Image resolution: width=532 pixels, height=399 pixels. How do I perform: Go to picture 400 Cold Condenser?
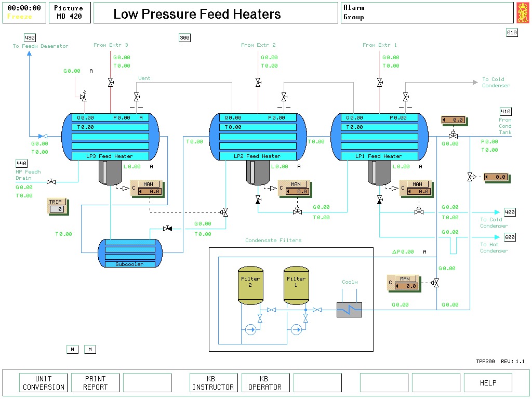(510, 212)
